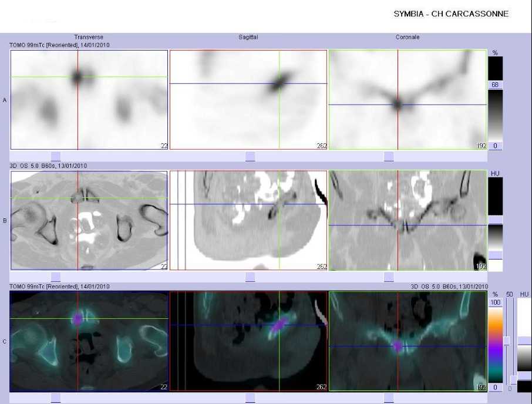Click the fusion lower level field showing 0
Viewport: 532px width, 404px height.
pyautogui.click(x=496, y=388)
